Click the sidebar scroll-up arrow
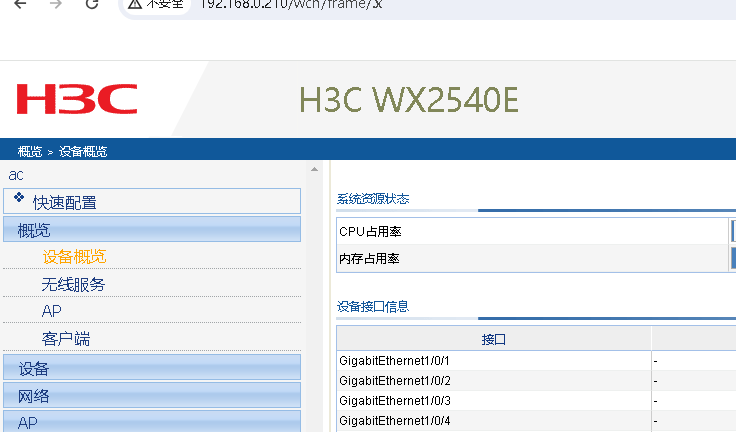The image size is (736, 432). click(x=314, y=169)
